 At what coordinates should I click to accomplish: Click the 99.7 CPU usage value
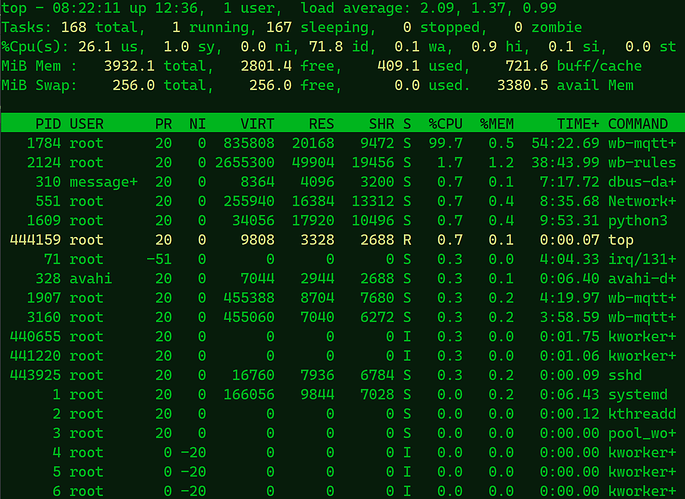[444, 144]
